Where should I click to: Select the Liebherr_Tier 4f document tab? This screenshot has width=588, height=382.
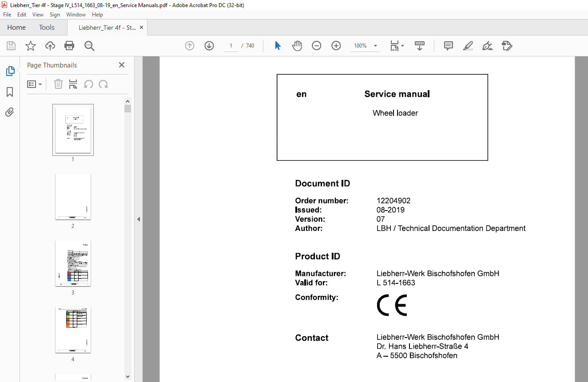tap(107, 28)
